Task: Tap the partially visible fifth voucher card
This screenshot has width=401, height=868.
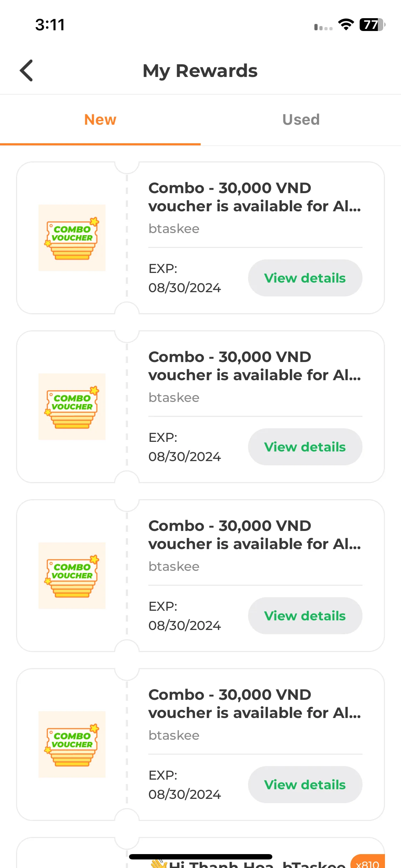Action: tap(200, 853)
